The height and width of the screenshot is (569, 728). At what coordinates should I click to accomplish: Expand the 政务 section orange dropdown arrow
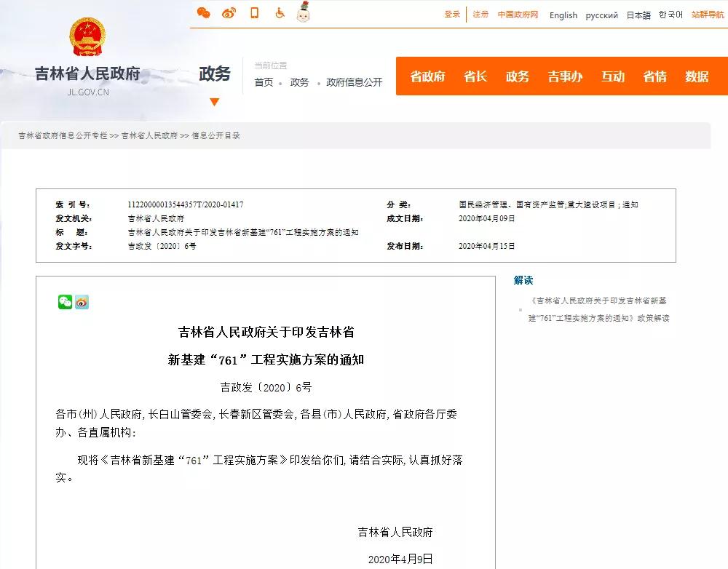click(214, 102)
